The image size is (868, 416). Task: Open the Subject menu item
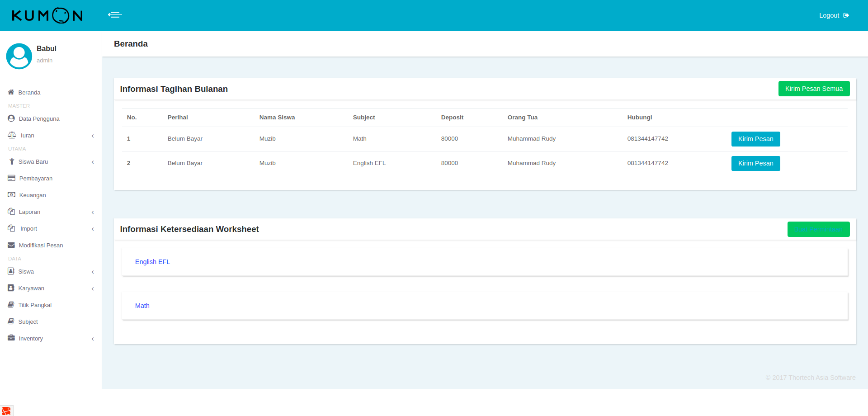28,322
